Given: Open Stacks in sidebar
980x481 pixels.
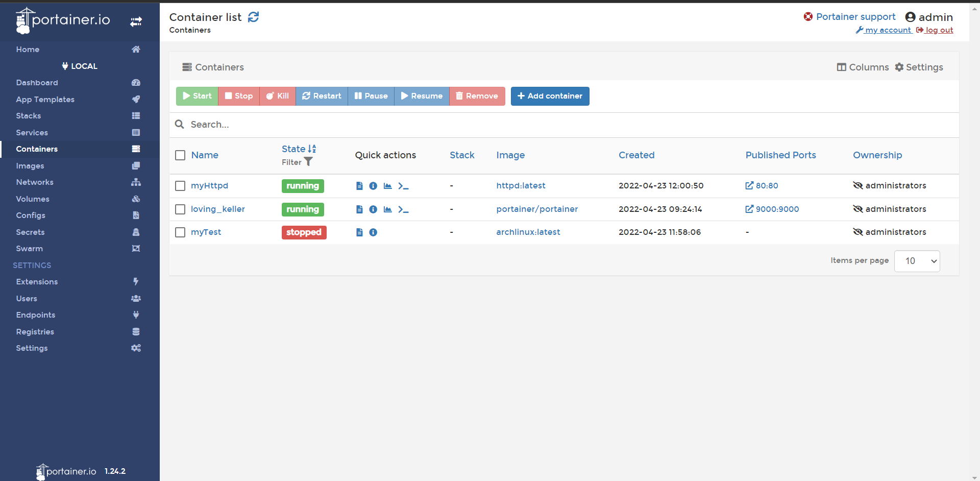Looking at the screenshot, I should 80,116.
